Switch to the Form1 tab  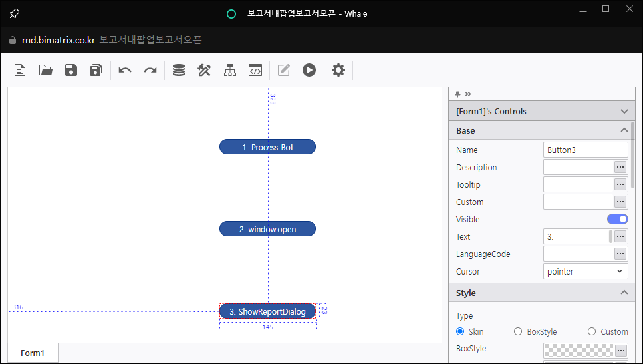(x=33, y=353)
